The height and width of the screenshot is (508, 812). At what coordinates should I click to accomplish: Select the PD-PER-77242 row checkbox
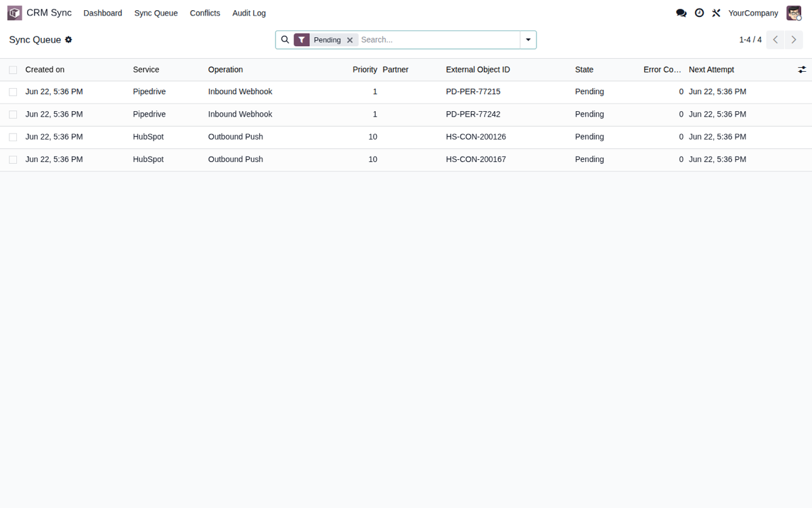click(x=13, y=114)
